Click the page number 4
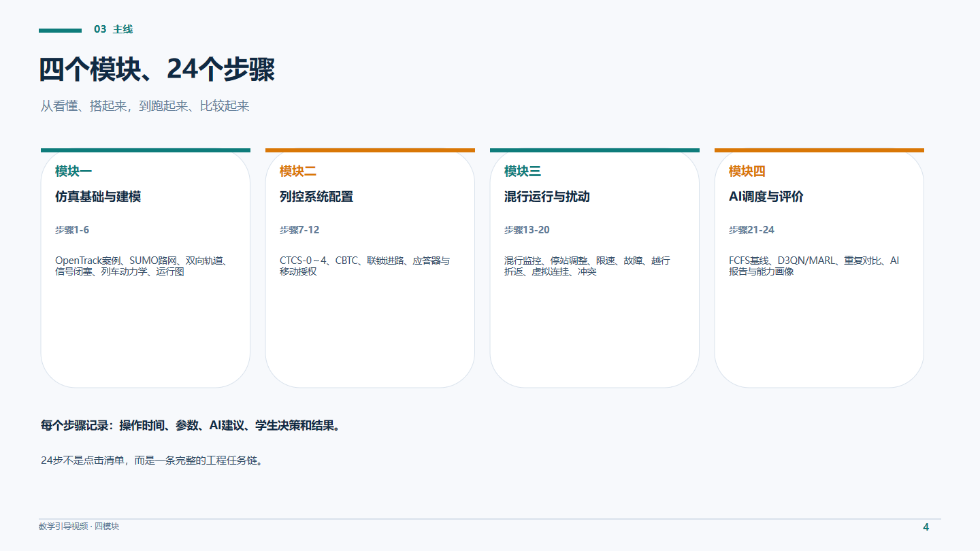 926,527
